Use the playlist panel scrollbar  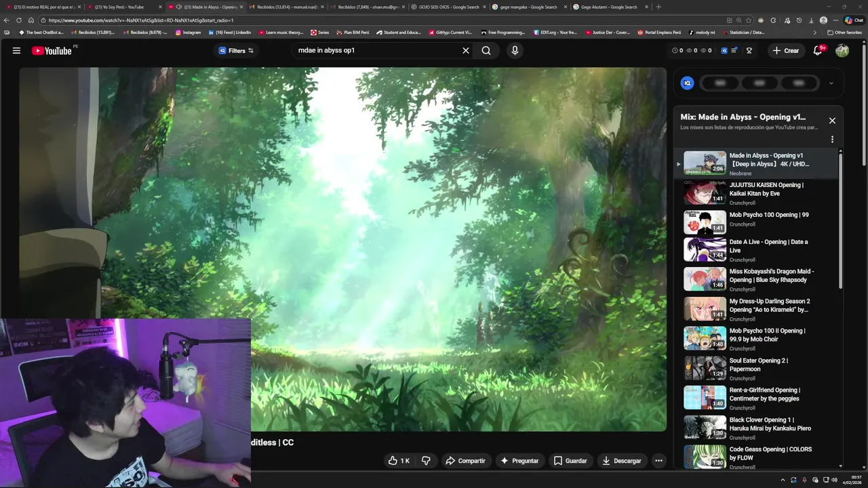coord(841,220)
